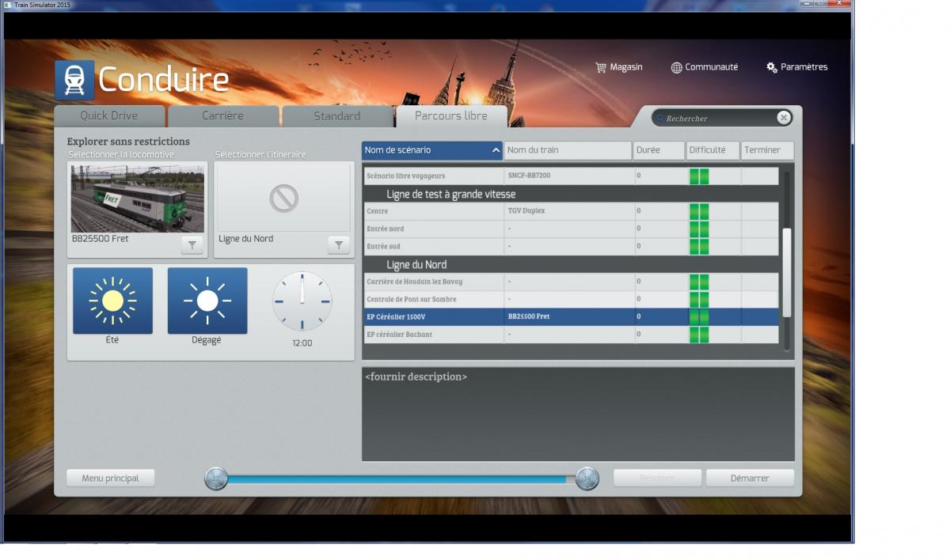Switch to the Carrière tab
The width and height of the screenshot is (950, 560).
click(x=223, y=116)
